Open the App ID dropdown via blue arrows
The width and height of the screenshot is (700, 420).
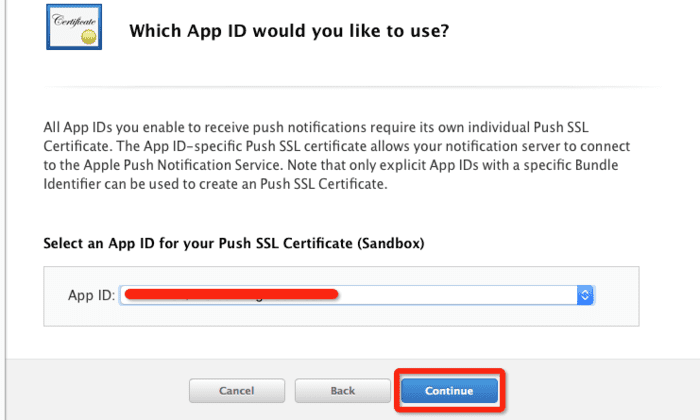coord(585,295)
